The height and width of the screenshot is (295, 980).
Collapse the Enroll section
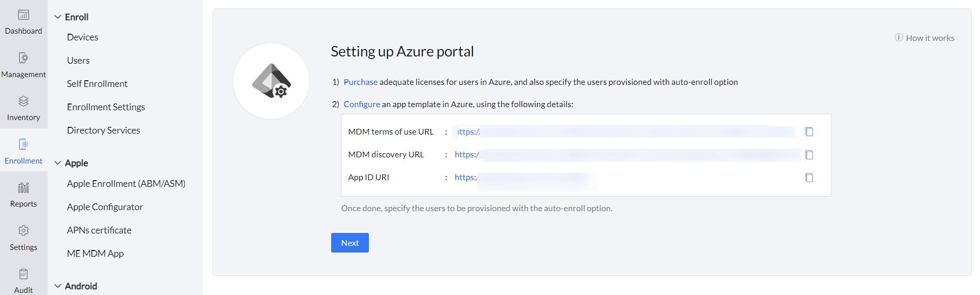point(58,17)
